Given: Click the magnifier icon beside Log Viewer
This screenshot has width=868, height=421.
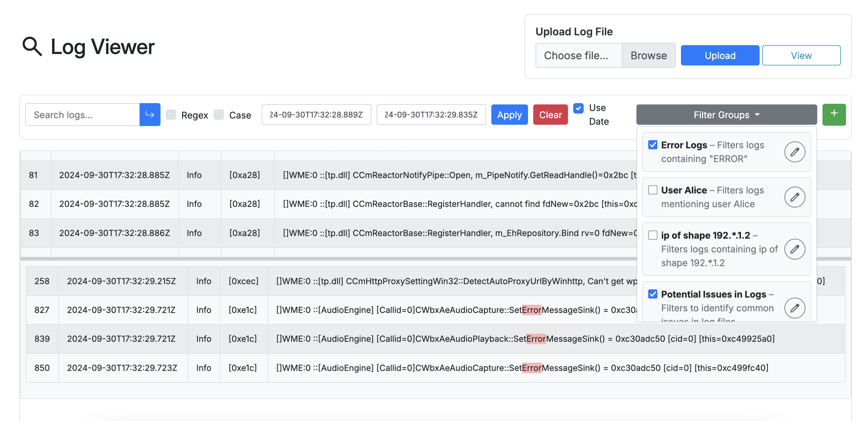Looking at the screenshot, I should point(32,46).
